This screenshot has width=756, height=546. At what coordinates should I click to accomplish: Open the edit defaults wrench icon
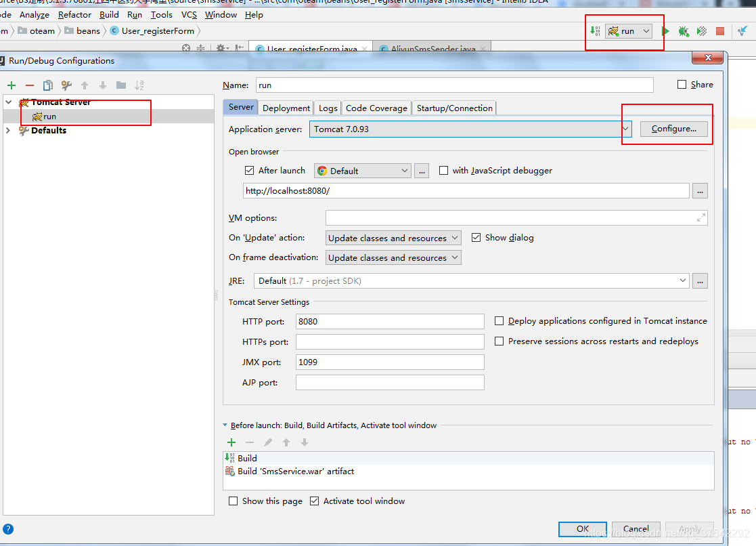pos(66,85)
